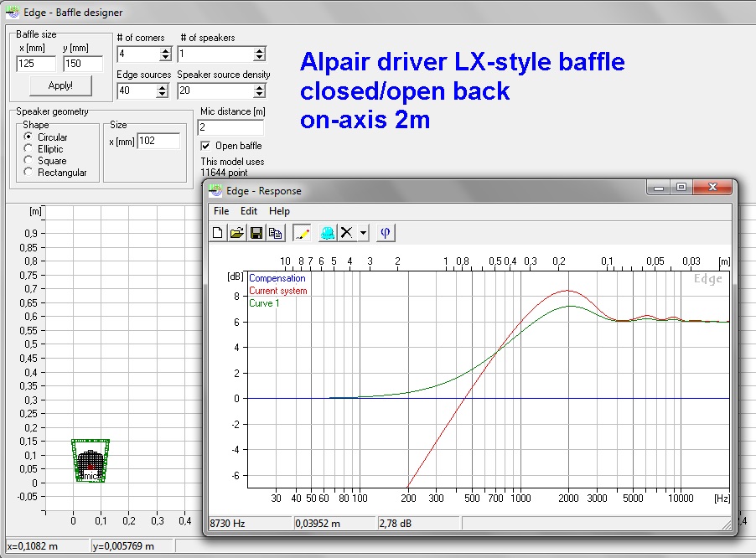Open the Edit menu in Response window
Screen dimensions: 756x558
(x=249, y=211)
